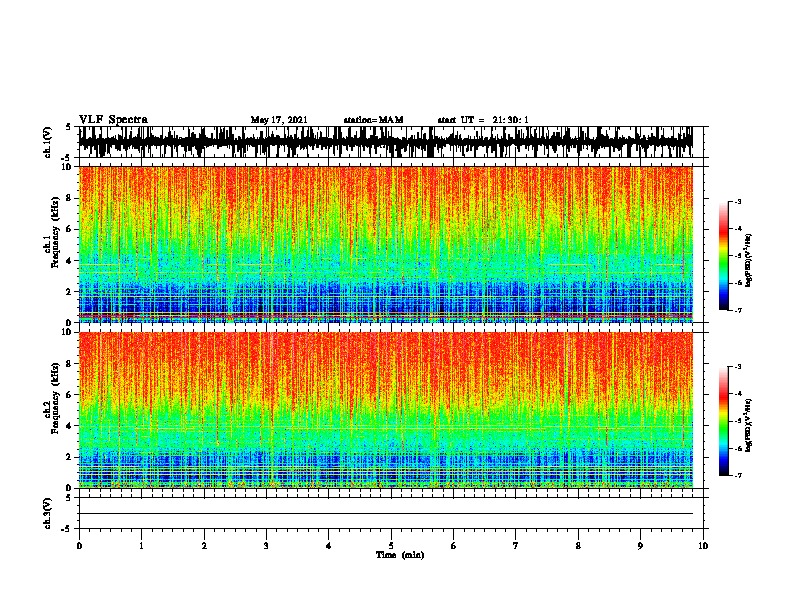This screenshot has height=612, width=792.
Task: Click the time axis tick label "7"
Action: pos(516,546)
